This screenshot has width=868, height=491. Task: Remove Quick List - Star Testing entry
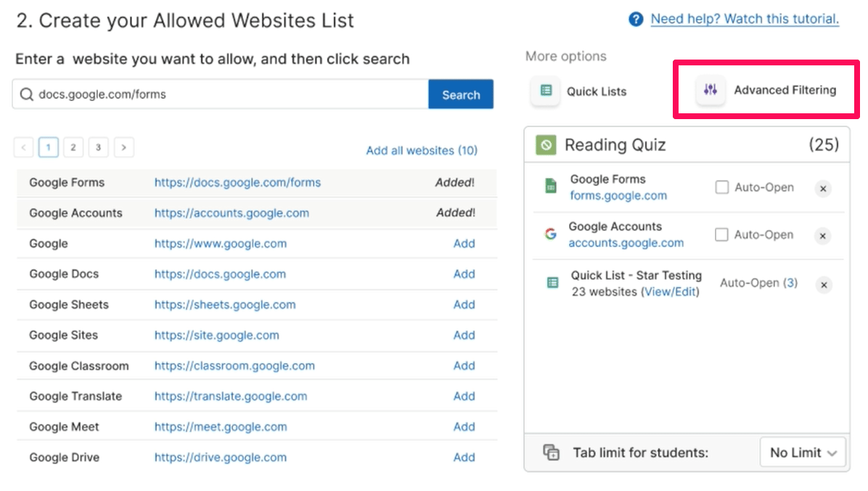(824, 285)
